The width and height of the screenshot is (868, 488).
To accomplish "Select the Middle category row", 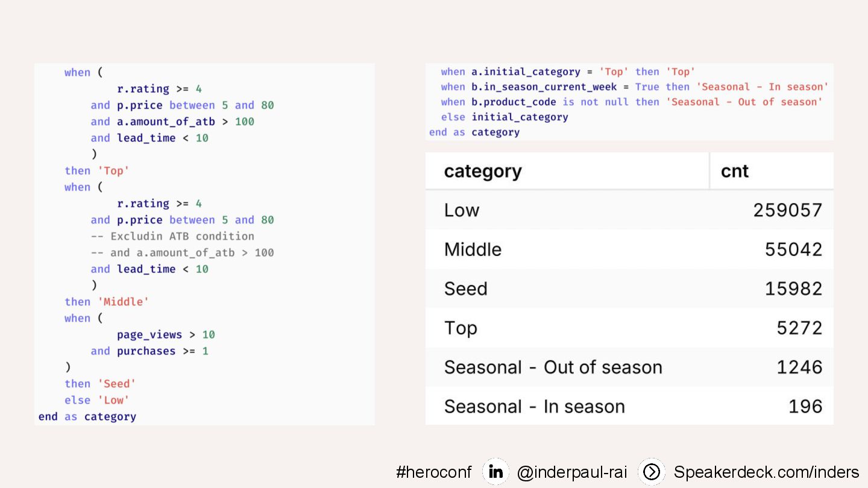I will coord(629,249).
